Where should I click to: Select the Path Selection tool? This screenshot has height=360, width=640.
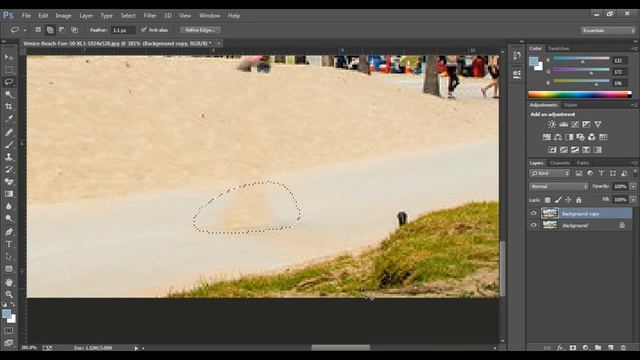tap(9, 256)
